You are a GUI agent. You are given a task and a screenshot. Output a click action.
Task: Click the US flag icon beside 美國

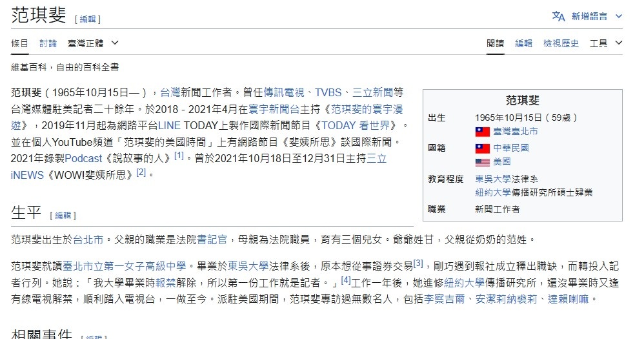coord(483,162)
